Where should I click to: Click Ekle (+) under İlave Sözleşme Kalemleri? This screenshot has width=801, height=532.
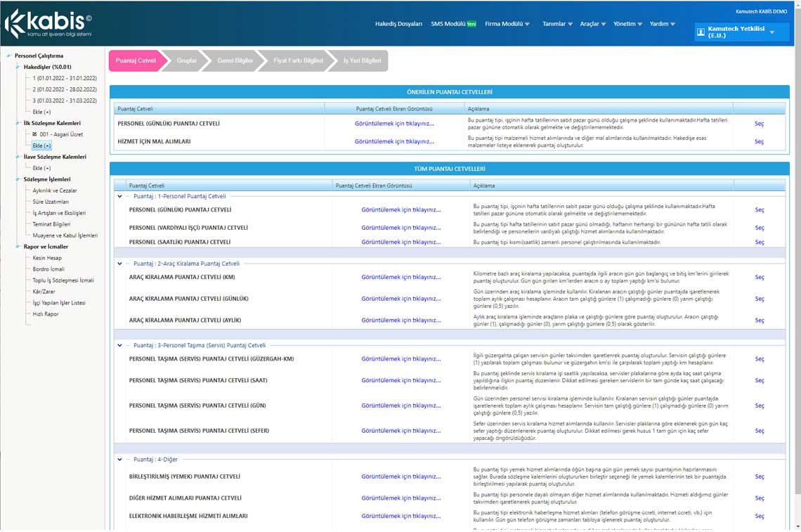point(41,168)
